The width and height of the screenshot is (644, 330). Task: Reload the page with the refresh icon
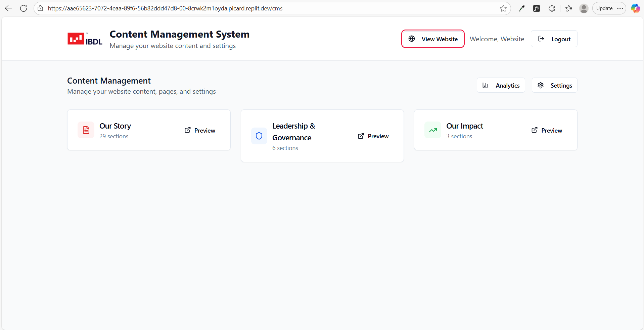(24, 8)
